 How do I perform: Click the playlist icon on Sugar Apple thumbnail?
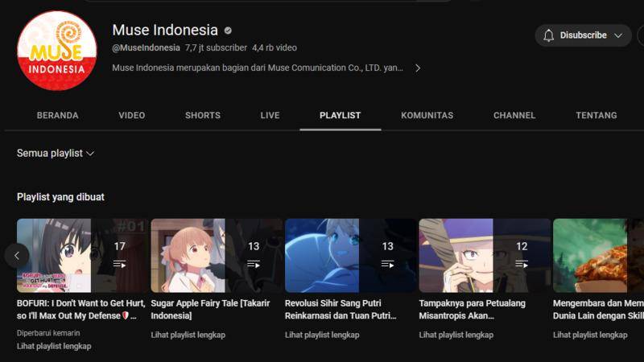point(254,265)
